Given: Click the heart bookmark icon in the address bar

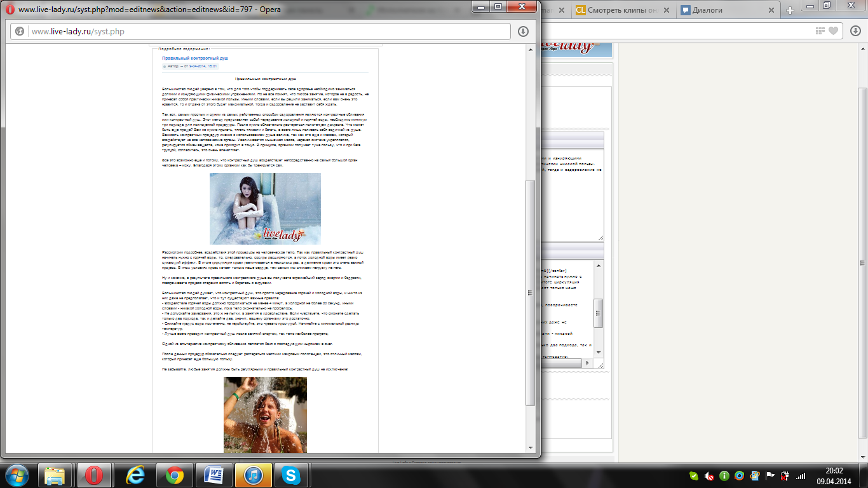Looking at the screenshot, I should [x=833, y=30].
